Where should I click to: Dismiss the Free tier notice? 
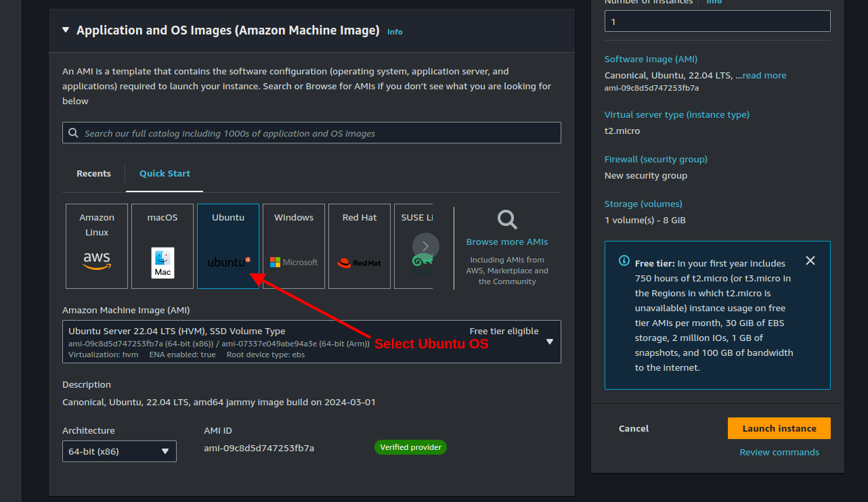pos(810,260)
